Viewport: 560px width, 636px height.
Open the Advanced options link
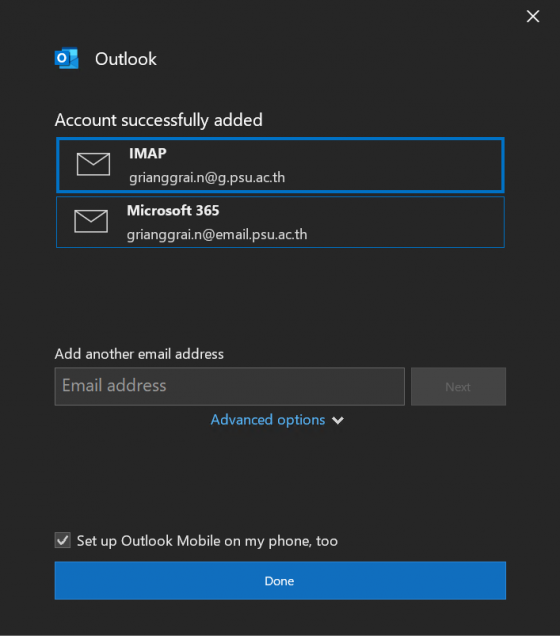tap(268, 420)
